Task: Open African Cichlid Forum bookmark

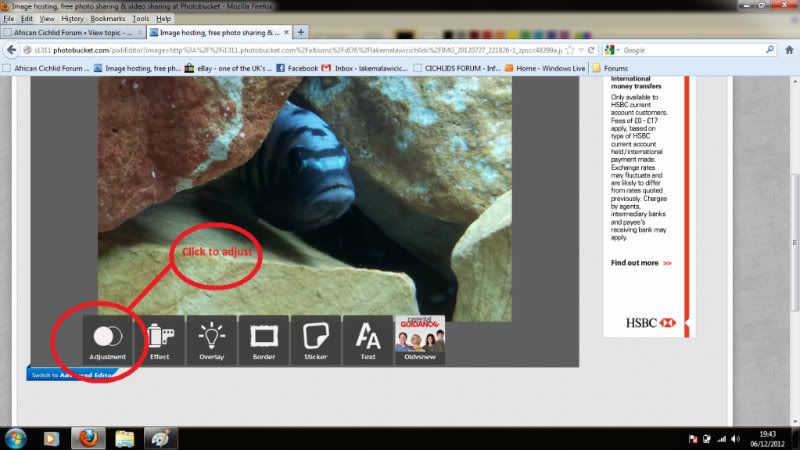Action: [46, 68]
